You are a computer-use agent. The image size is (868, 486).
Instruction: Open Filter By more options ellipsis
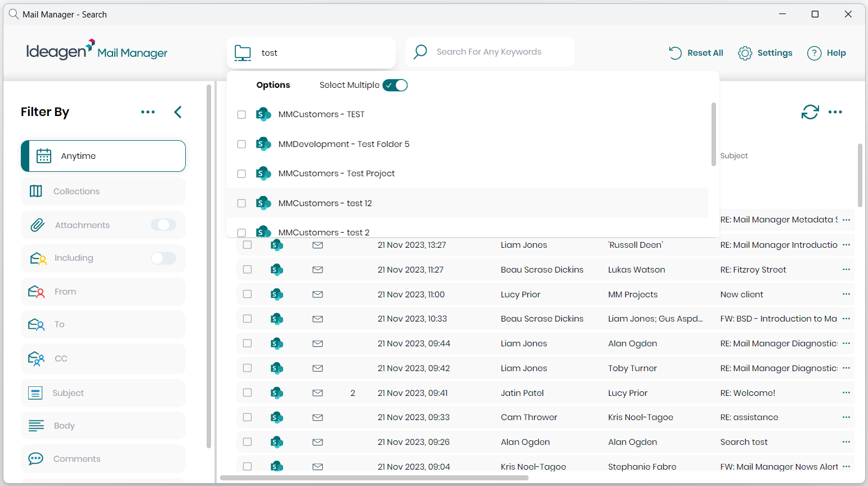pos(148,112)
